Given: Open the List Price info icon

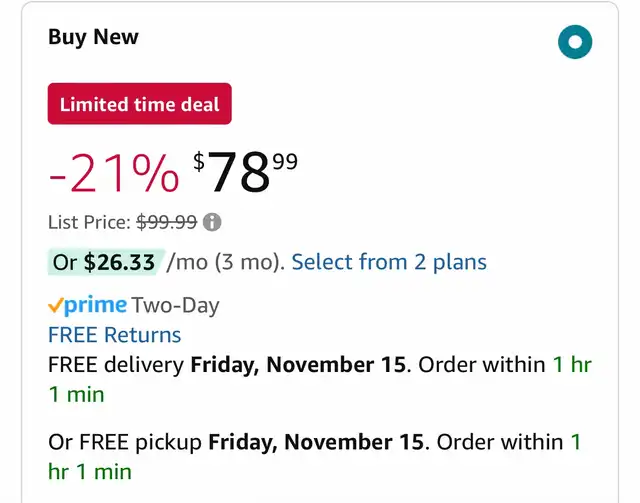Looking at the screenshot, I should pyautogui.click(x=212, y=223).
